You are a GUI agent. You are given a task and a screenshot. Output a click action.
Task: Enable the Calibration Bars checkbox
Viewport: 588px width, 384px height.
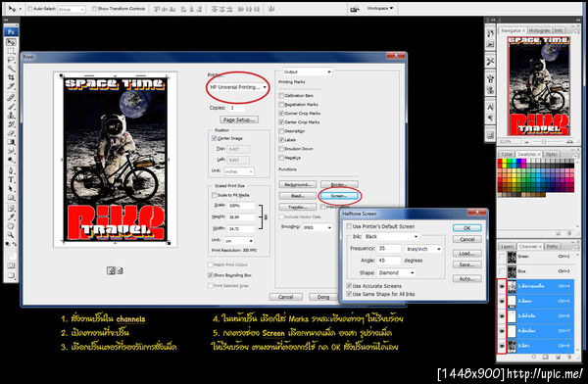(281, 96)
